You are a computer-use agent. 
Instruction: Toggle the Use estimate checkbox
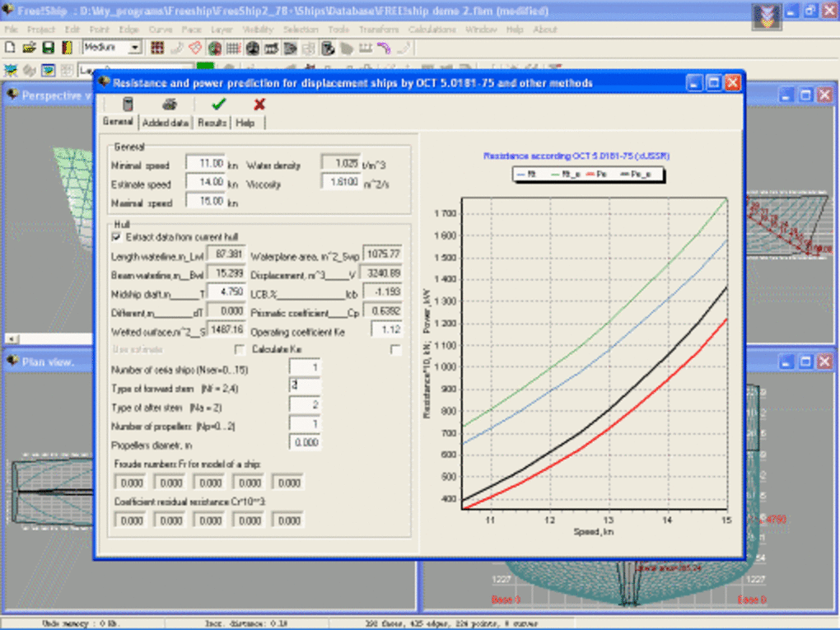pos(240,349)
